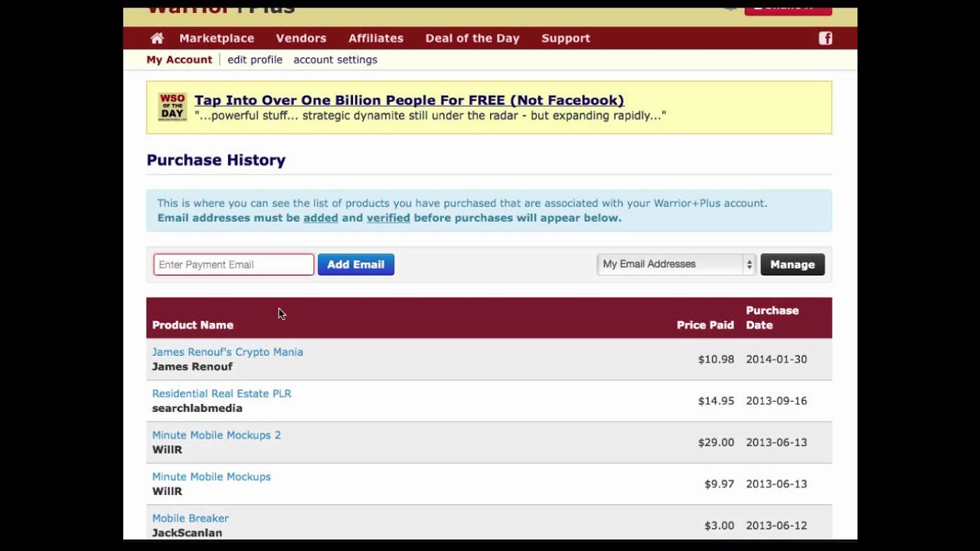Click the Purchase Date column header

(x=773, y=318)
